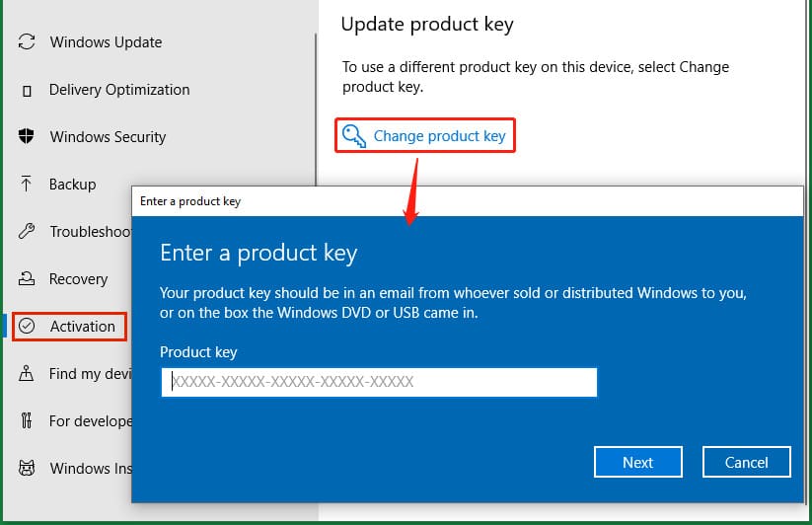Open the Windows Security section

[x=108, y=137]
